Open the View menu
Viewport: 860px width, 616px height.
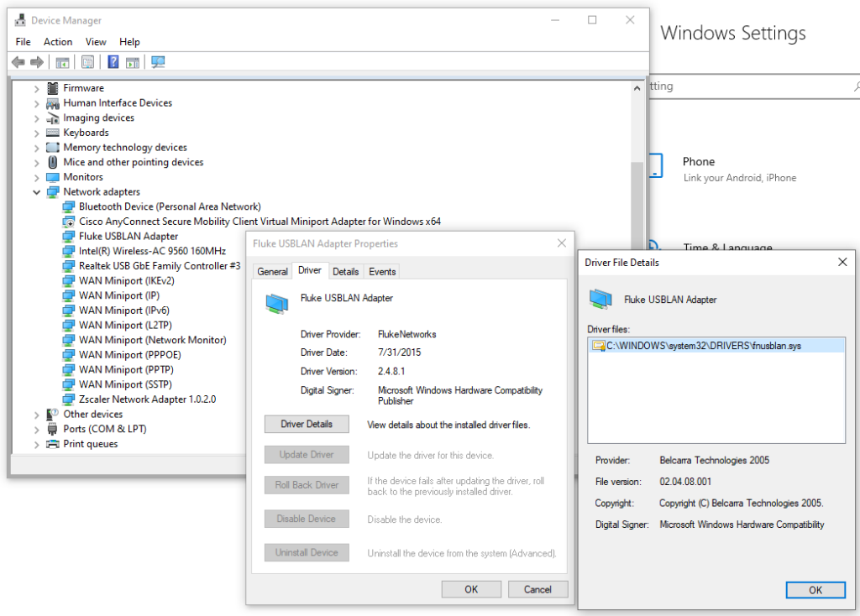coord(96,42)
